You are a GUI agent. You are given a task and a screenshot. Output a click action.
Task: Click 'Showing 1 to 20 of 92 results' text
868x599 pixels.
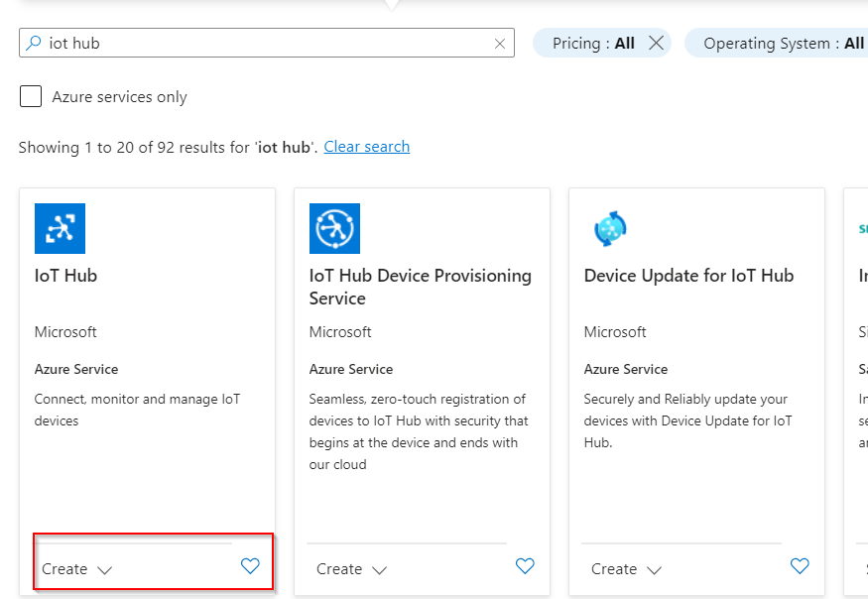pos(168,147)
